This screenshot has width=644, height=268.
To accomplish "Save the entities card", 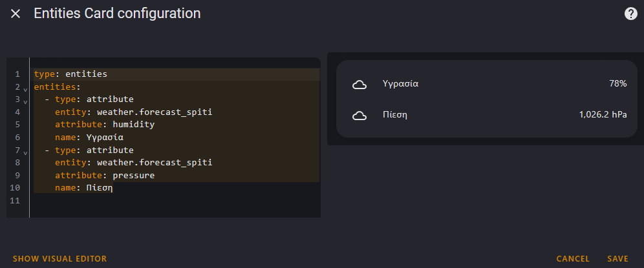I will [x=617, y=259].
